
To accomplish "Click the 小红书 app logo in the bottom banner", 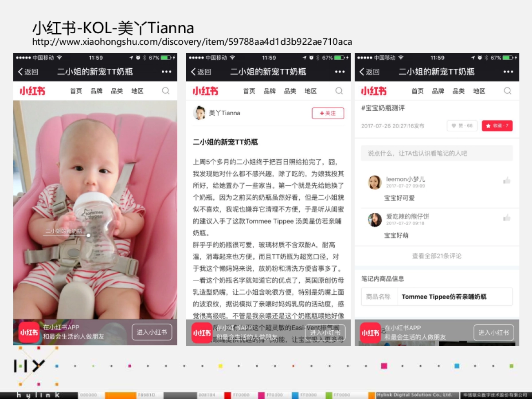I will tap(29, 332).
